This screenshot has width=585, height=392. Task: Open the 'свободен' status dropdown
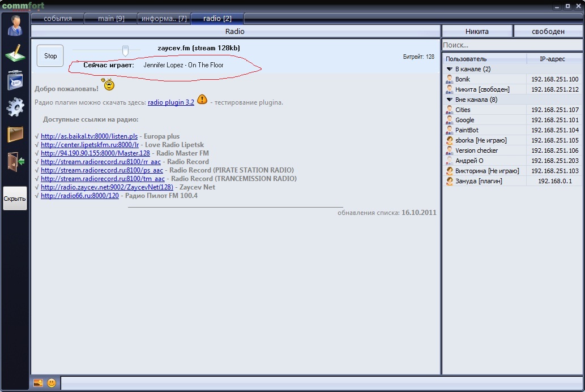[x=548, y=32]
